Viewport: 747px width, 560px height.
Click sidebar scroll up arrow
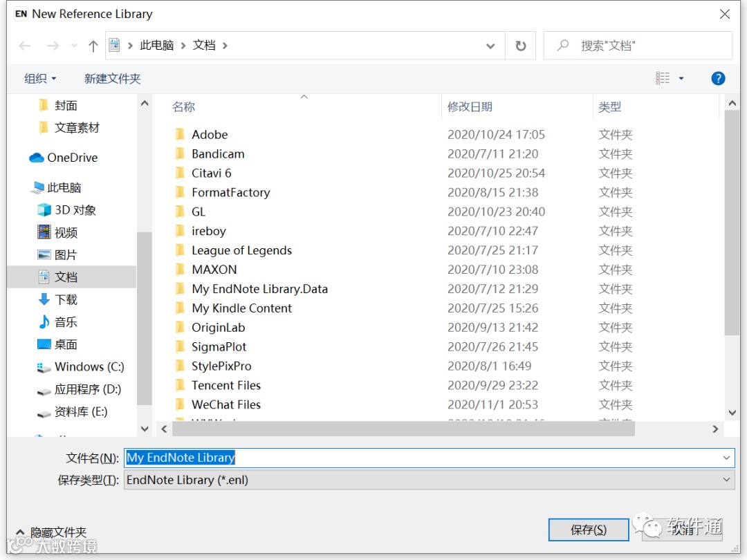(145, 103)
